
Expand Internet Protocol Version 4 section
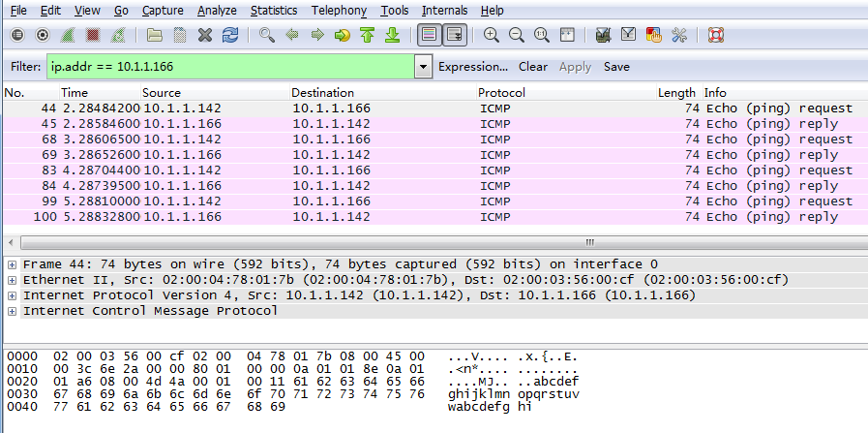click(x=12, y=295)
